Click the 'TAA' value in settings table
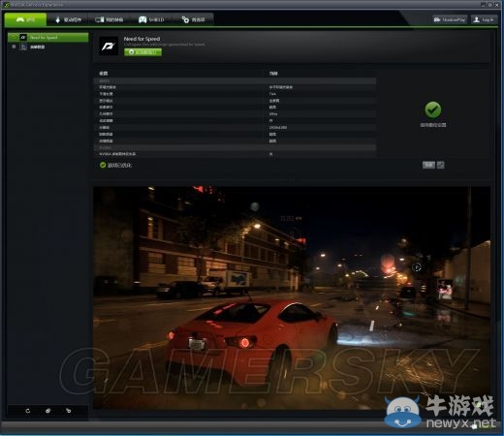 (x=272, y=94)
